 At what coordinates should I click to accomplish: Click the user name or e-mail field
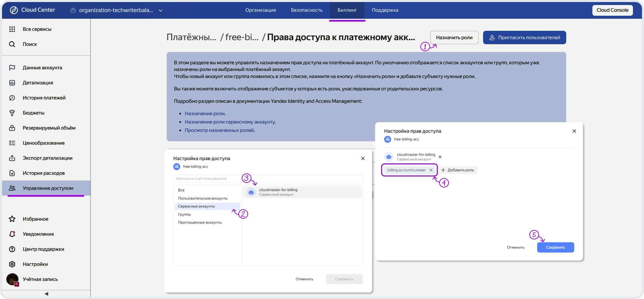(x=208, y=178)
